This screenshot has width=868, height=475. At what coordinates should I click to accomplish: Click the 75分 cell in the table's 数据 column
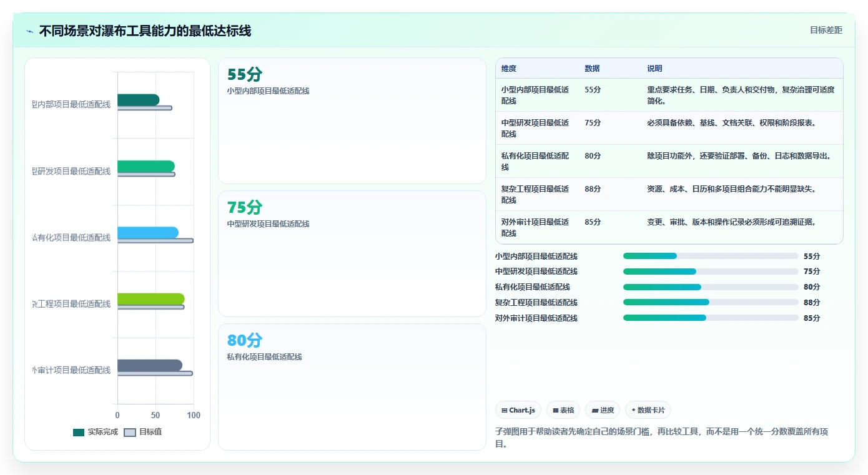click(593, 123)
